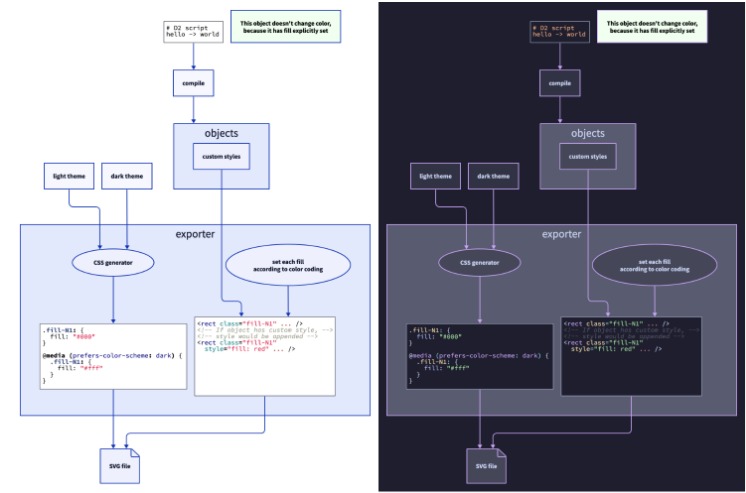Click the .fill-N1 CSS code block in light diagram
Image resolution: width=746 pixels, height=493 pixels.
click(x=113, y=356)
